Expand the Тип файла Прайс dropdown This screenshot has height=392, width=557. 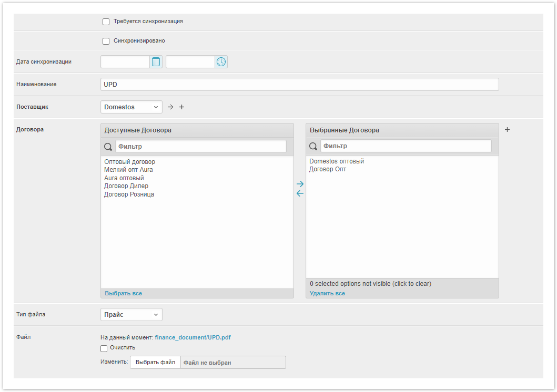pos(131,315)
